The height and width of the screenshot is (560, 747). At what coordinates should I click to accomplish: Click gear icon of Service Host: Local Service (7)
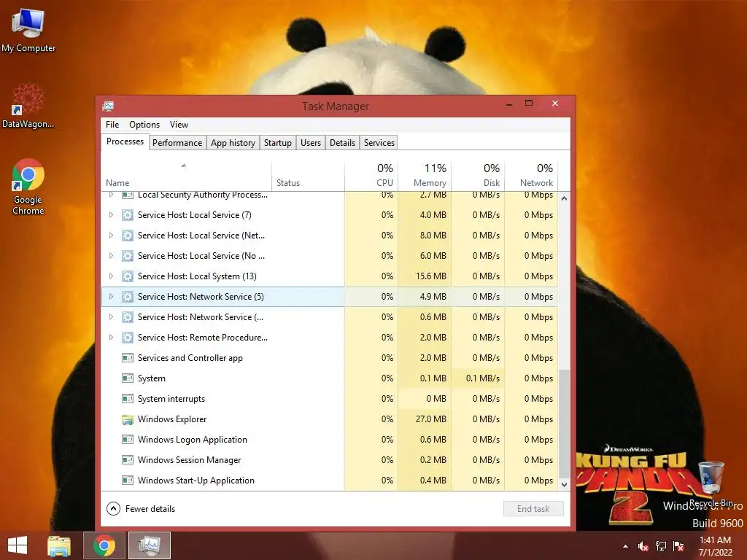(127, 215)
